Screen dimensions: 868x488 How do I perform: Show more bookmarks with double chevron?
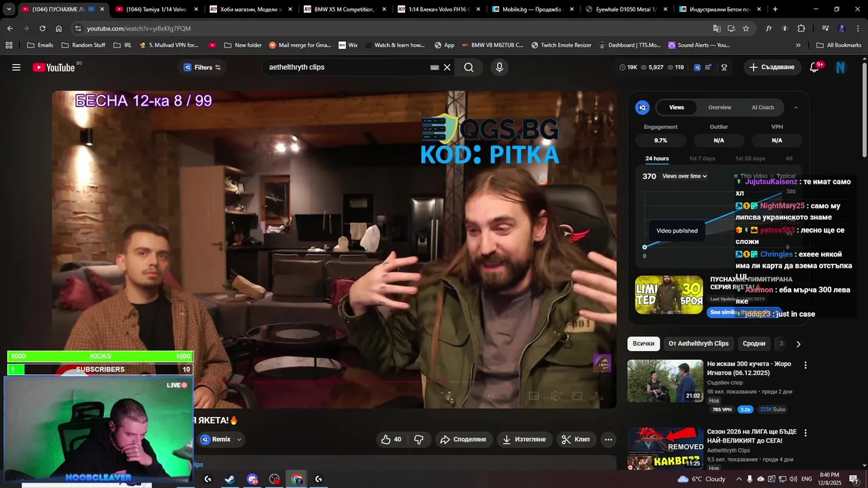pos(797,45)
